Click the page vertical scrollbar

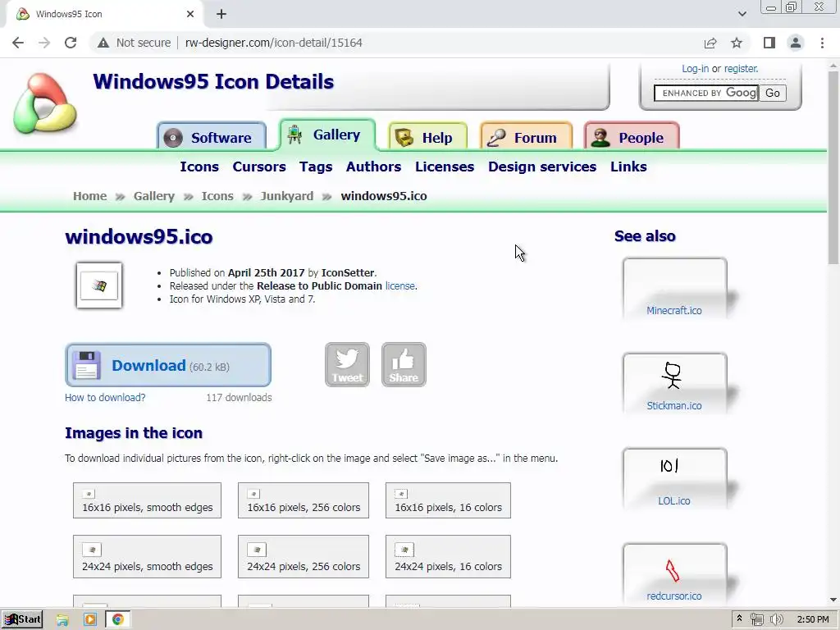(x=833, y=167)
